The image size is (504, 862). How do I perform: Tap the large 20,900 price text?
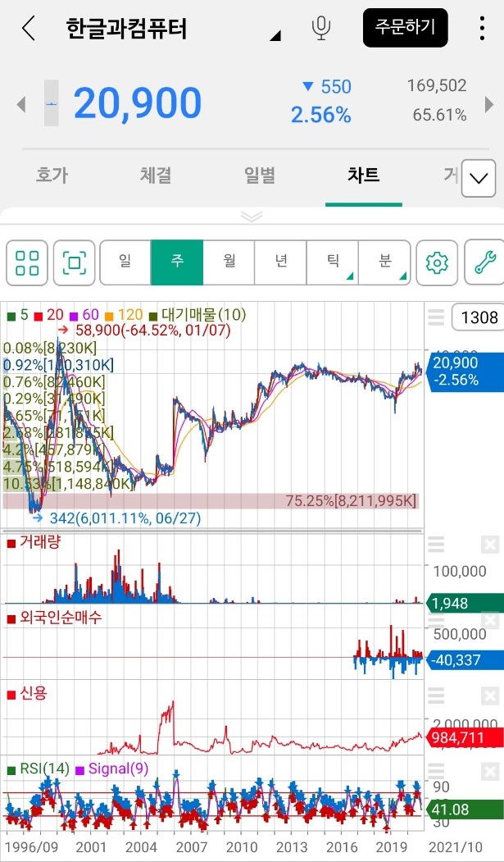coord(138,103)
